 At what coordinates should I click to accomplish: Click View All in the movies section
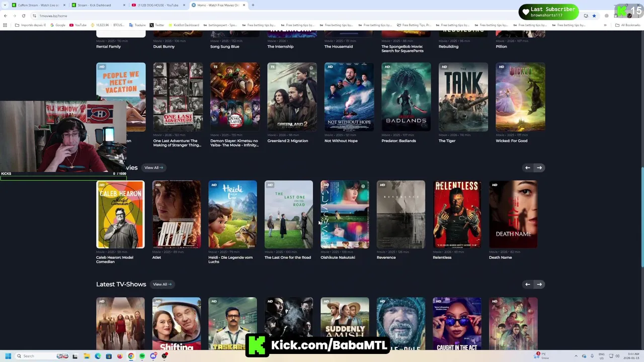(x=153, y=167)
